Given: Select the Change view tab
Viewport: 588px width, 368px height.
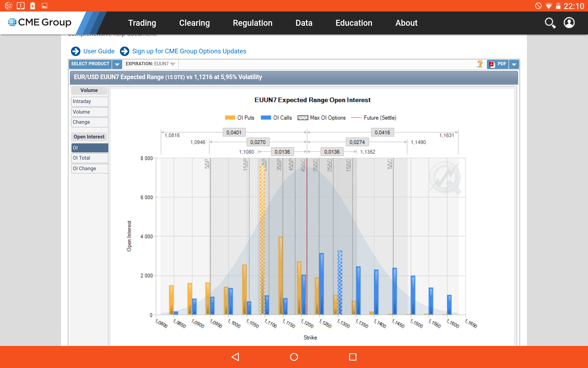Looking at the screenshot, I should [90, 122].
